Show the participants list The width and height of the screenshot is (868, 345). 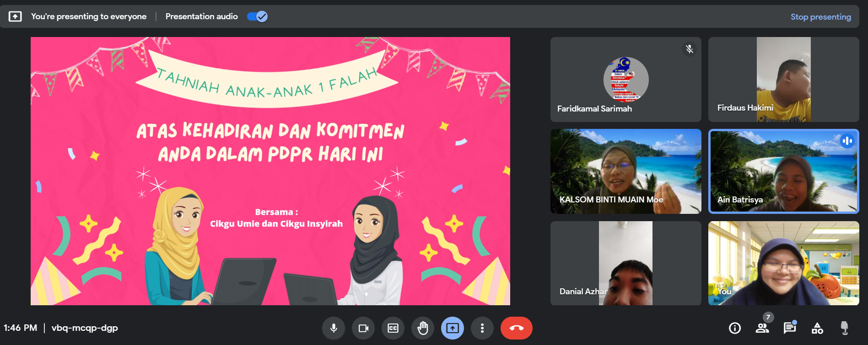[x=762, y=328]
